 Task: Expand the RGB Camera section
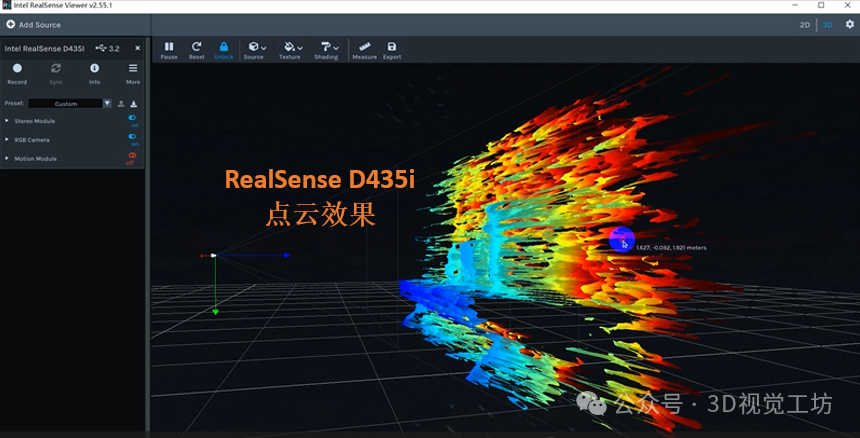[7, 140]
